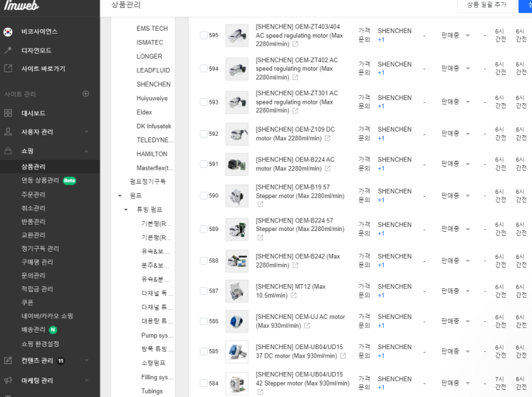Click the plus icon beside 사이트 관리

pyautogui.click(x=86, y=94)
